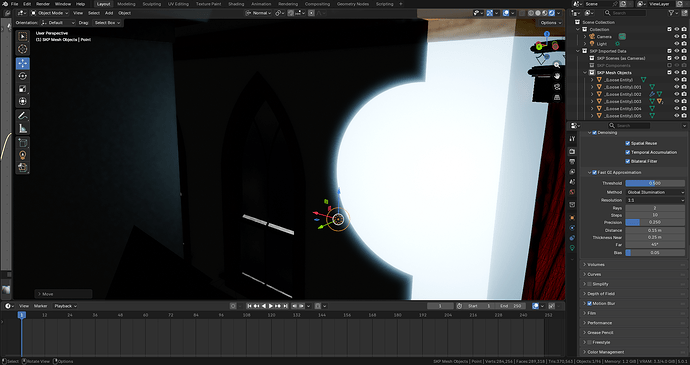Open the Object Data light properties tab
This screenshot has height=365, width=690.
[572, 248]
